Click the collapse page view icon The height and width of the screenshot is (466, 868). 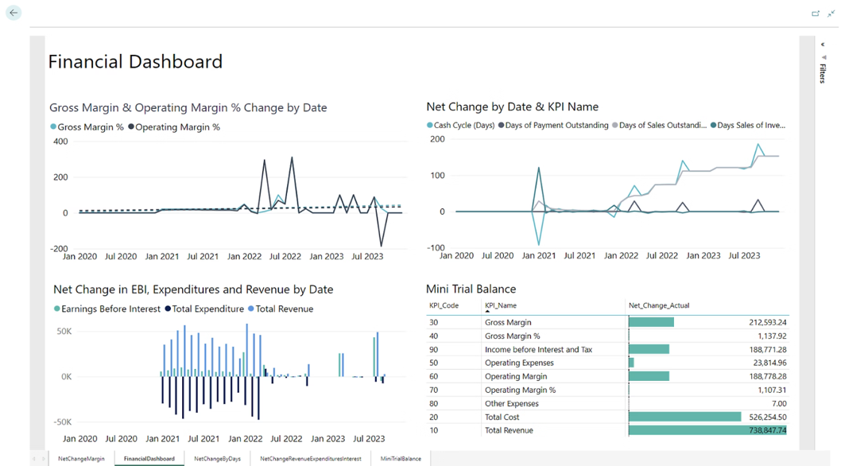[831, 14]
